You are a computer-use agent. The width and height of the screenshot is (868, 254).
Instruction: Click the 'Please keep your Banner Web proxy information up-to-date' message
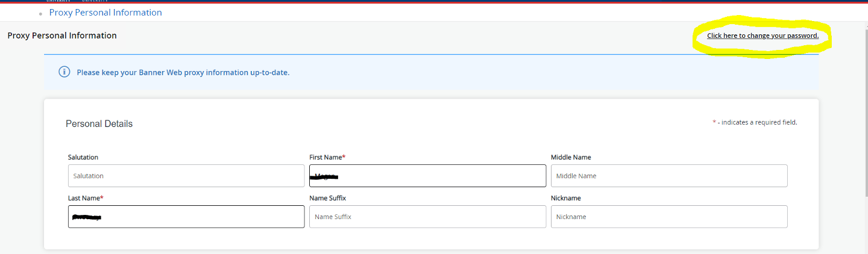click(x=183, y=72)
